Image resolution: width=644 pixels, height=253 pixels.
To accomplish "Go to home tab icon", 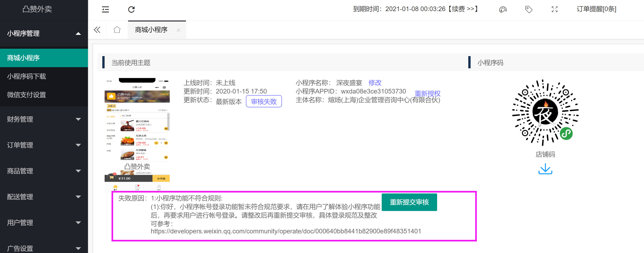I will point(117,30).
